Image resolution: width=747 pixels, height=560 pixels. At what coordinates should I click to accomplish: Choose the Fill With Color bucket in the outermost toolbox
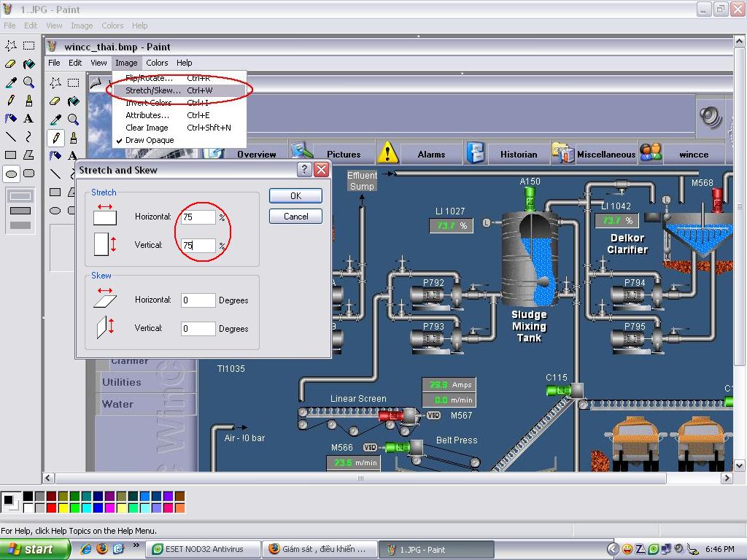click(x=28, y=64)
